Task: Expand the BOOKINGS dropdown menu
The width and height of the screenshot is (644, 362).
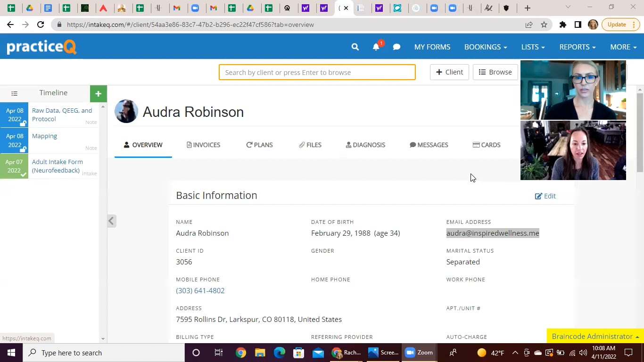Action: point(485,47)
